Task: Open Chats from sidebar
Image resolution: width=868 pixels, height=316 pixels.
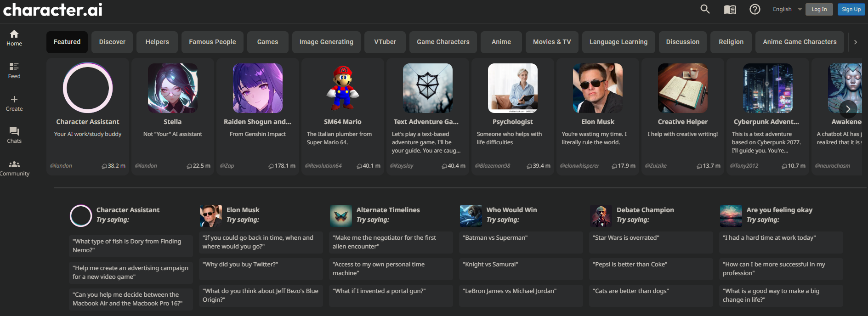Action: pos(14,135)
